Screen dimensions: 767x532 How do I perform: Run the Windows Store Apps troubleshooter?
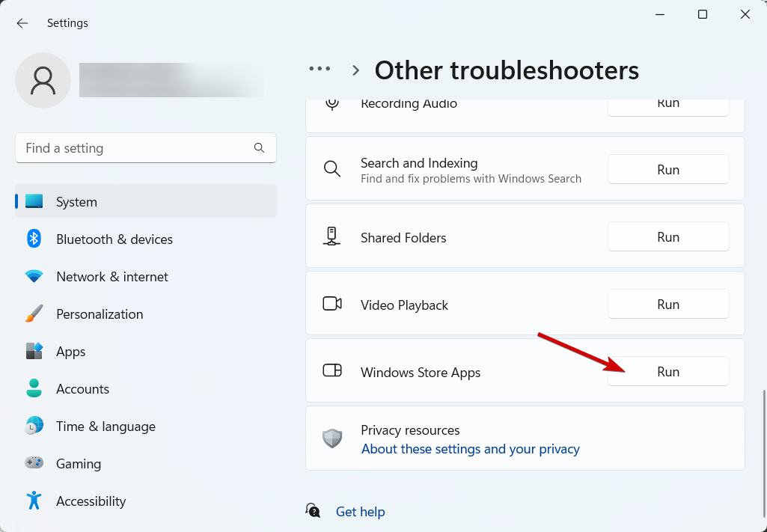(668, 372)
